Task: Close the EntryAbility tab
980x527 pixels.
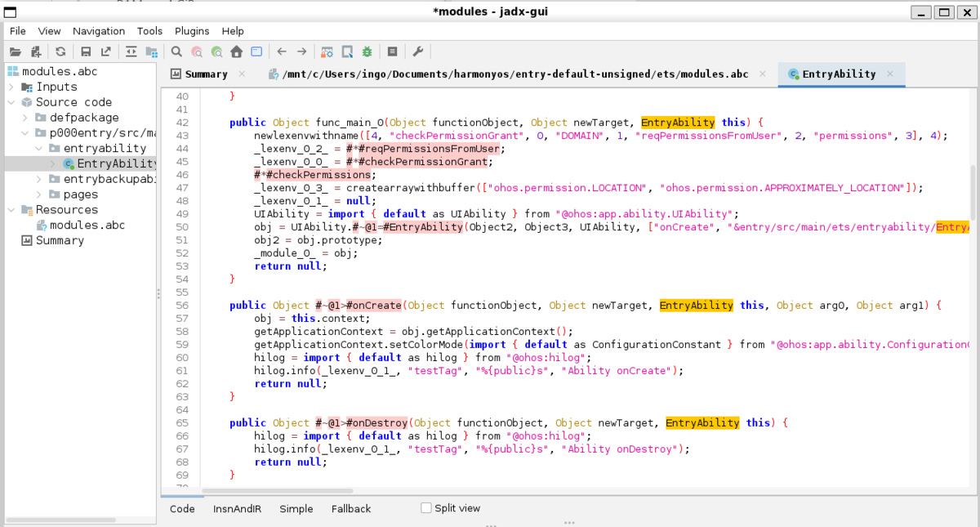Action: tap(890, 74)
